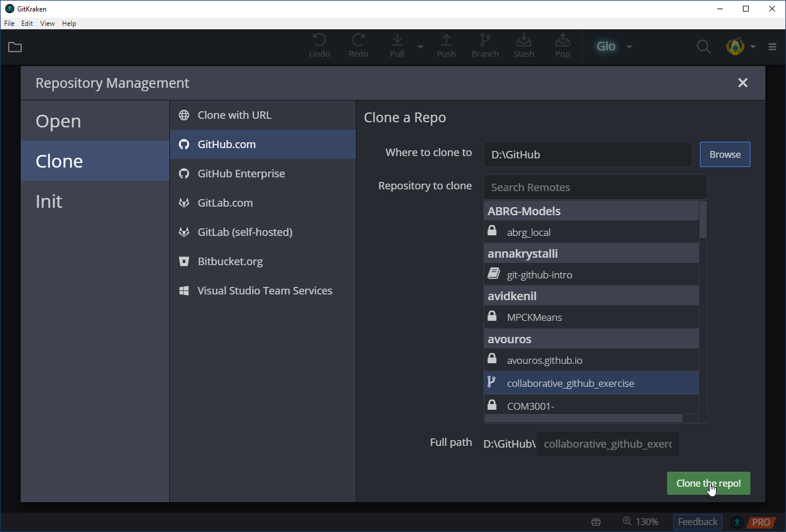786x532 pixels.
Task: Switch to the Open tab
Action: (x=95, y=121)
